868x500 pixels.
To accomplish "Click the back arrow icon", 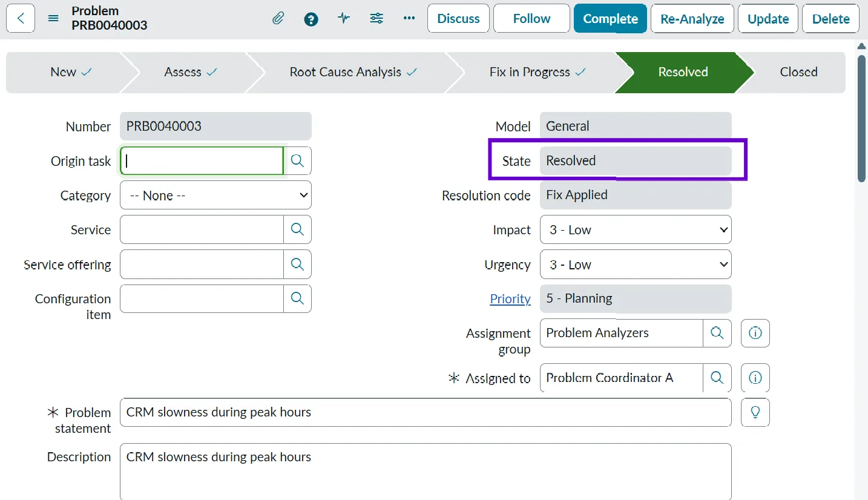I will [x=21, y=18].
